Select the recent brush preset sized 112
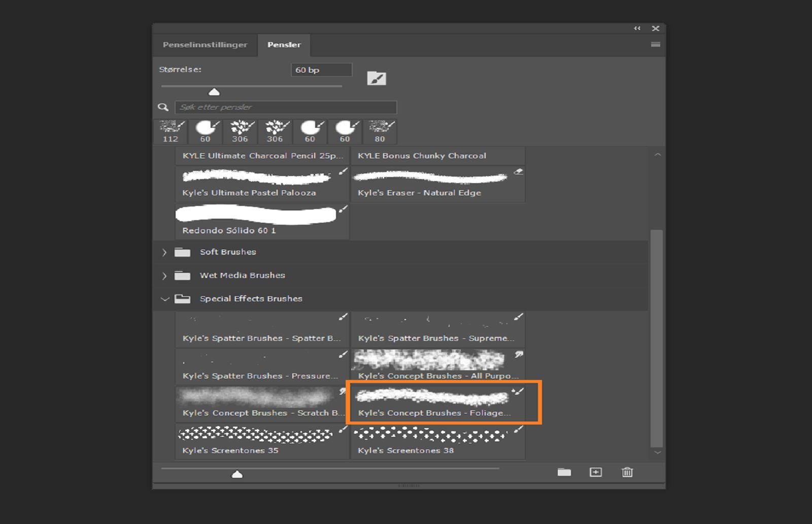 [x=171, y=132]
